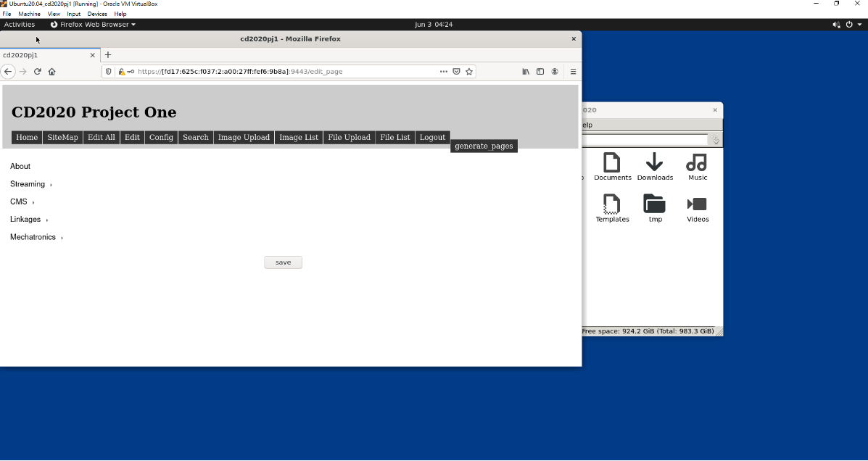Image resolution: width=868 pixels, height=461 pixels.
Task: Save to Pocket icon in the address bar
Action: (x=456, y=72)
